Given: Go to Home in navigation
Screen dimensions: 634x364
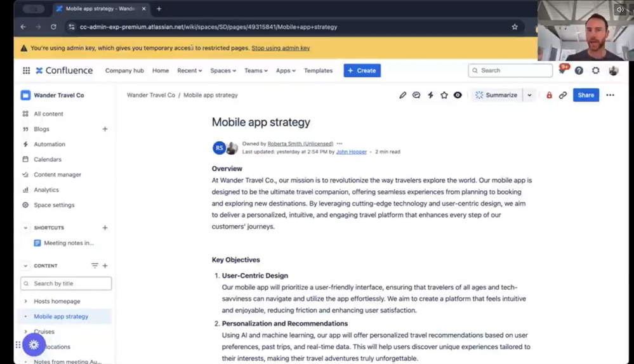Looking at the screenshot, I should click(x=161, y=70).
